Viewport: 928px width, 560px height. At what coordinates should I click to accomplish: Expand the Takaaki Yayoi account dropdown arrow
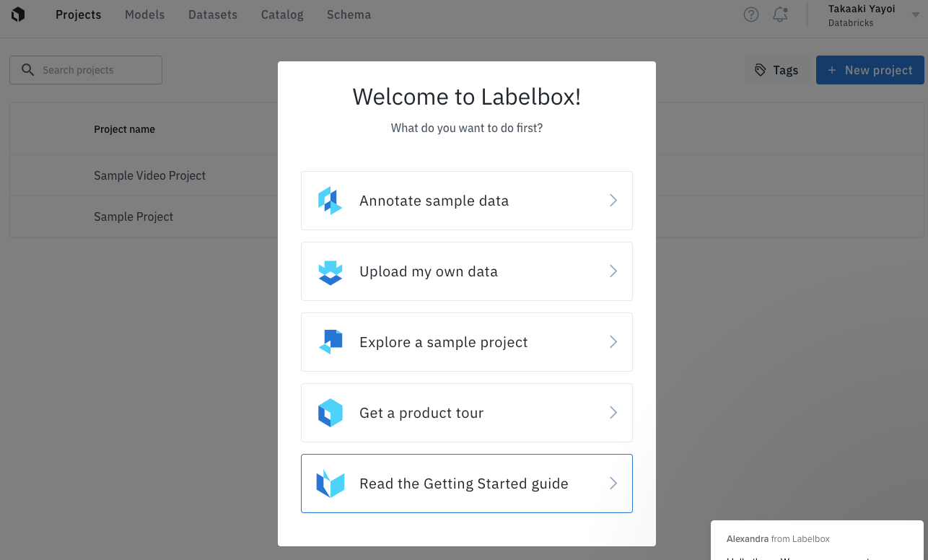point(916,15)
